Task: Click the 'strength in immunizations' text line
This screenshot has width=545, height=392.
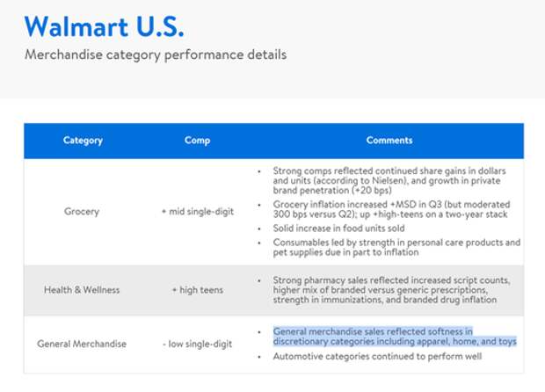Action: [384, 300]
